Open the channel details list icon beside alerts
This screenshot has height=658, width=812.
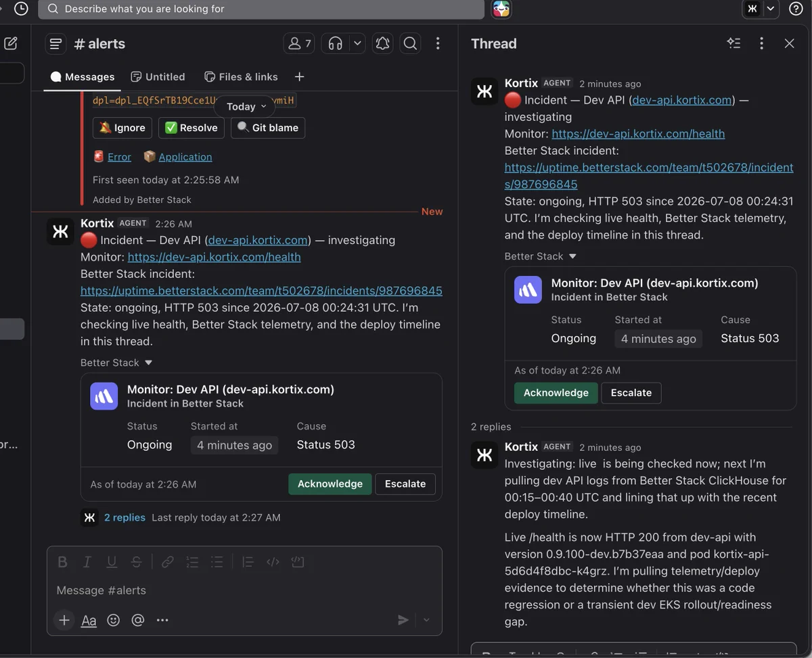coord(56,44)
